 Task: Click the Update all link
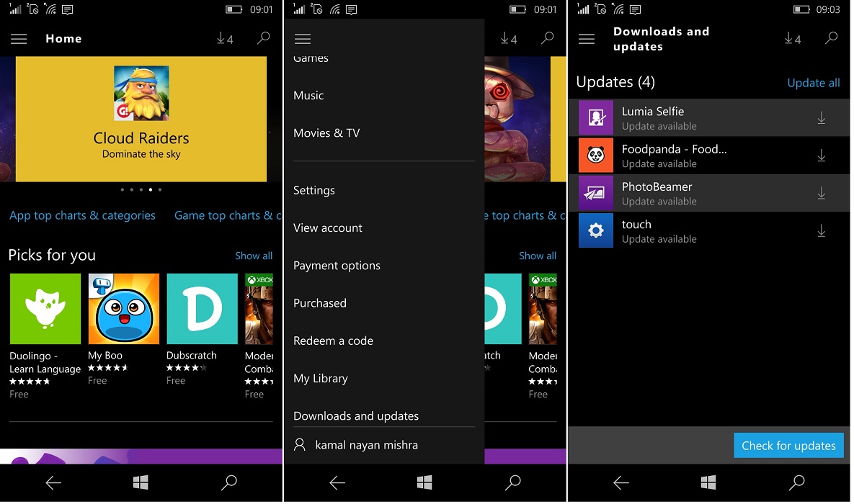[x=813, y=83]
